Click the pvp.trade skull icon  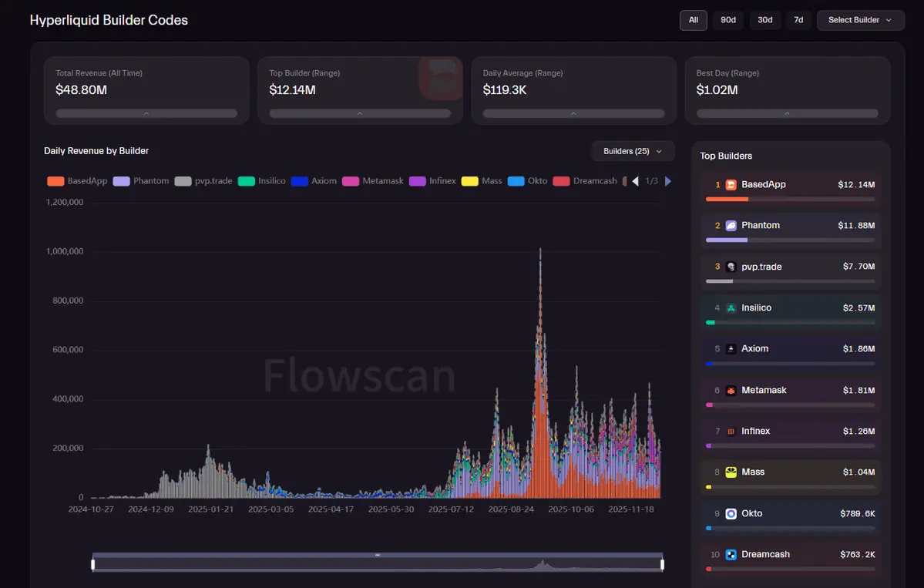[731, 267]
